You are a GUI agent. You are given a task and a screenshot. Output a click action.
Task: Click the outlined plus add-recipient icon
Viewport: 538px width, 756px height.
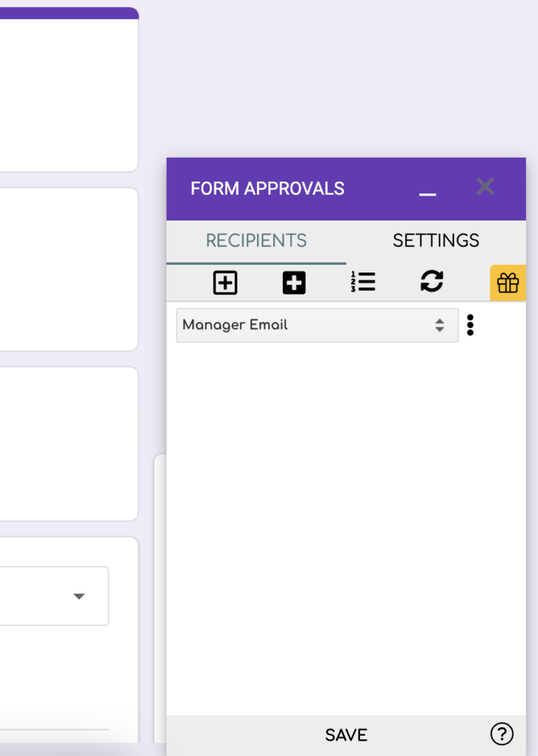click(225, 283)
